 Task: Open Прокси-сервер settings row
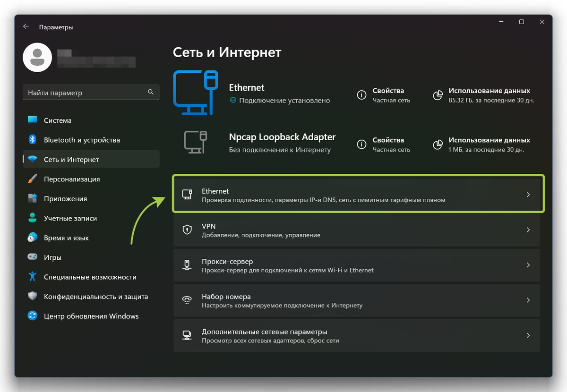tap(357, 265)
